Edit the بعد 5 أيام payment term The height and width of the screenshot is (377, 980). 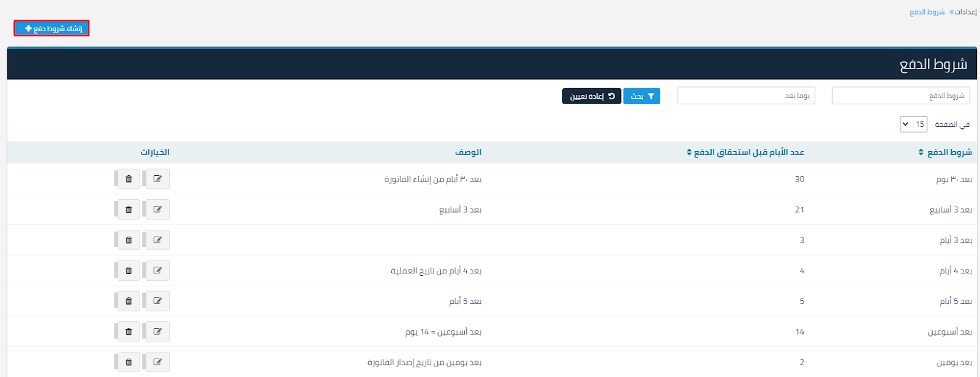click(x=157, y=301)
